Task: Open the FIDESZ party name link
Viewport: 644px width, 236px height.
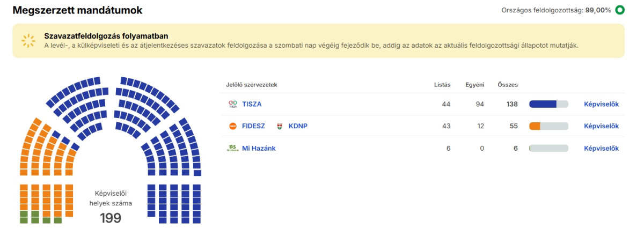Action: click(253, 126)
